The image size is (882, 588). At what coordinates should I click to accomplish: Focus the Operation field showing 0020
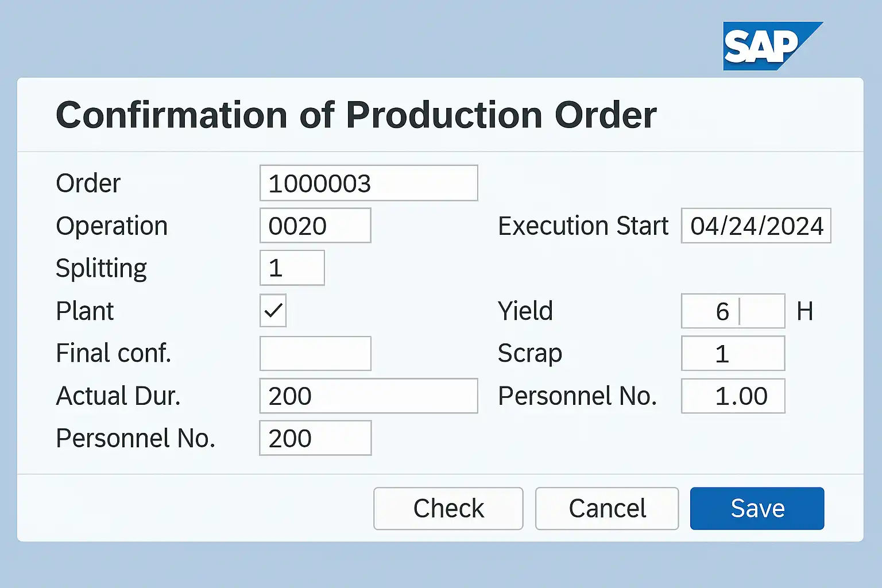[x=315, y=226]
